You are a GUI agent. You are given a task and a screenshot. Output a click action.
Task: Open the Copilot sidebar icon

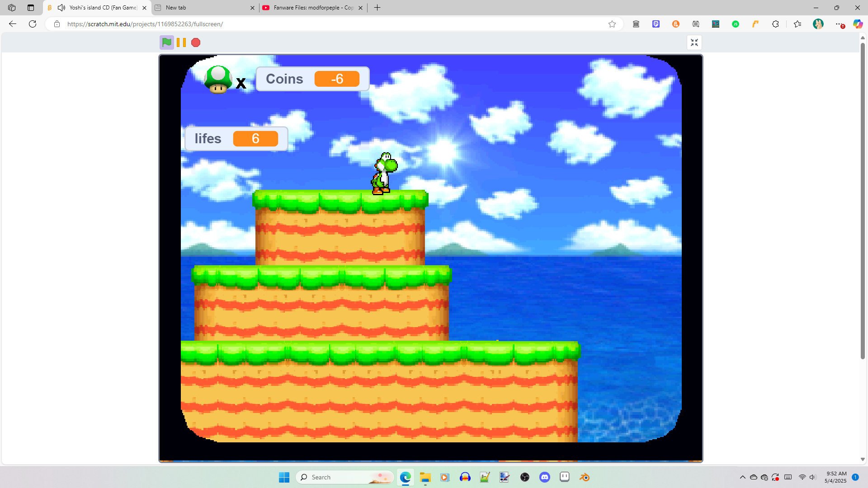click(858, 24)
